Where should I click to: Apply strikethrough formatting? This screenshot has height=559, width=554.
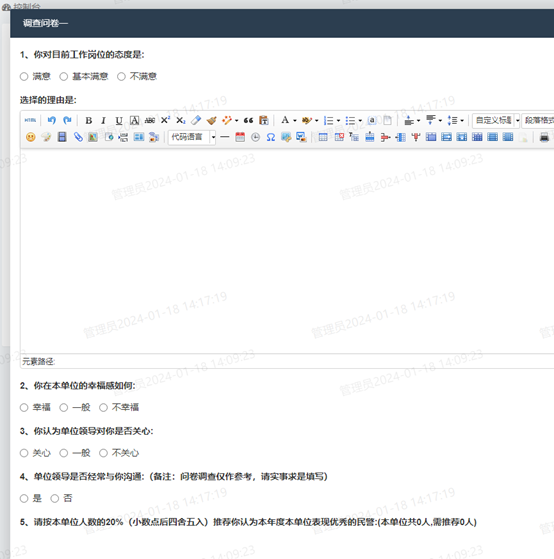(x=150, y=120)
